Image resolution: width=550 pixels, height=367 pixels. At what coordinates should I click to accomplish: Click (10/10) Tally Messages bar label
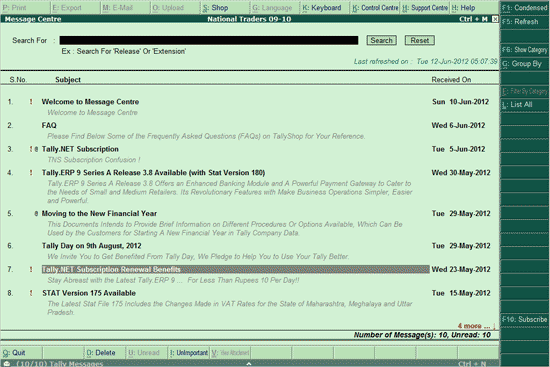[x=60, y=364]
